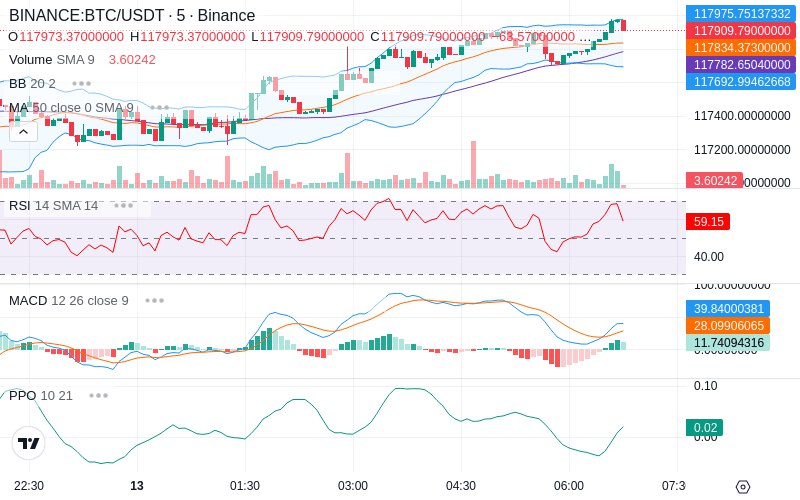
Task: Select the BB 20 2 indicator label
Action: (32, 83)
